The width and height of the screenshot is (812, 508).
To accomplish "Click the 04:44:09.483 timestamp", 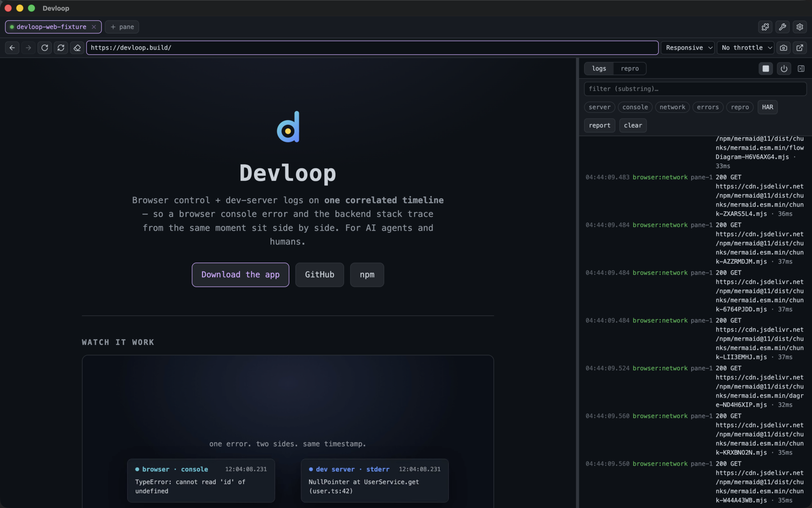I will point(607,177).
